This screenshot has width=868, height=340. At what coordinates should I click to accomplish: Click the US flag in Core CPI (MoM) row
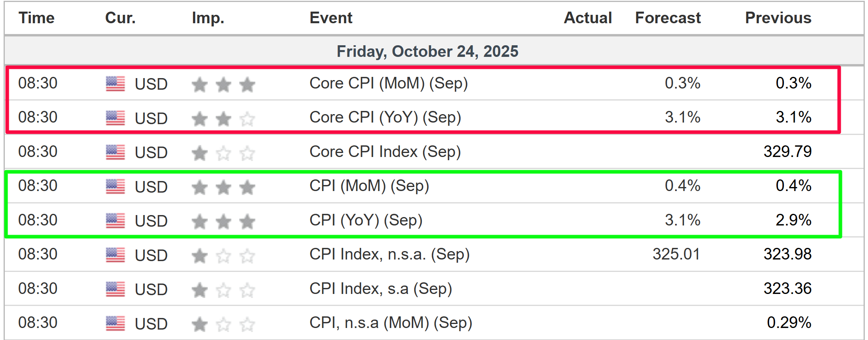pyautogui.click(x=115, y=84)
